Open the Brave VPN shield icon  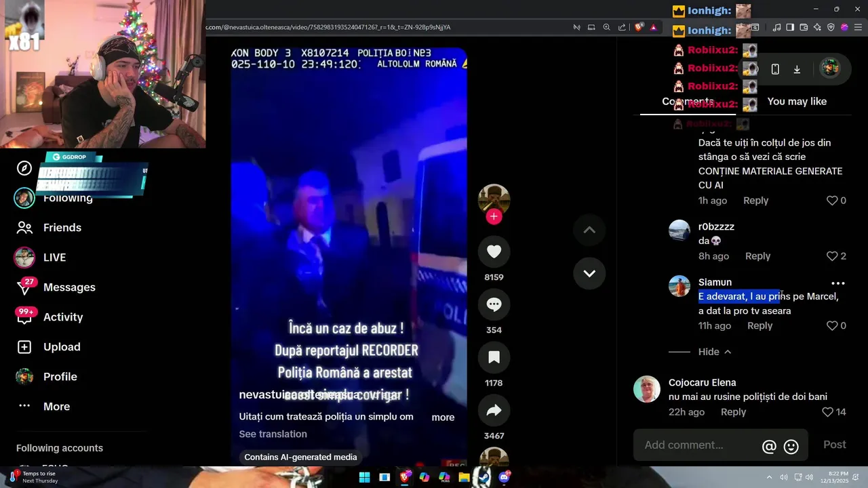click(831, 27)
